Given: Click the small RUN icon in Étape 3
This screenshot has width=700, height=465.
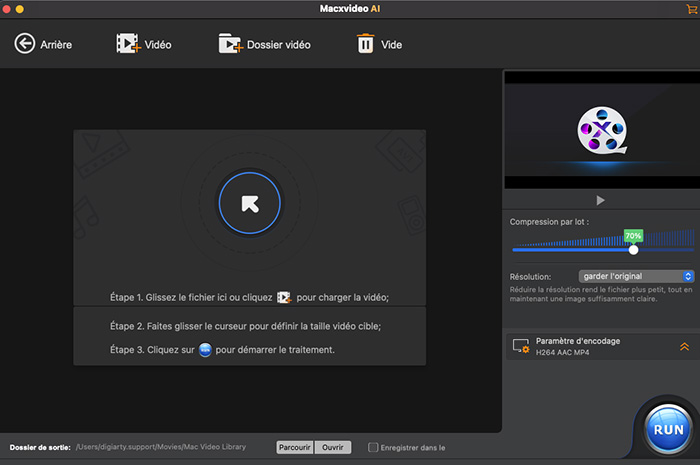Looking at the screenshot, I should coord(205,350).
